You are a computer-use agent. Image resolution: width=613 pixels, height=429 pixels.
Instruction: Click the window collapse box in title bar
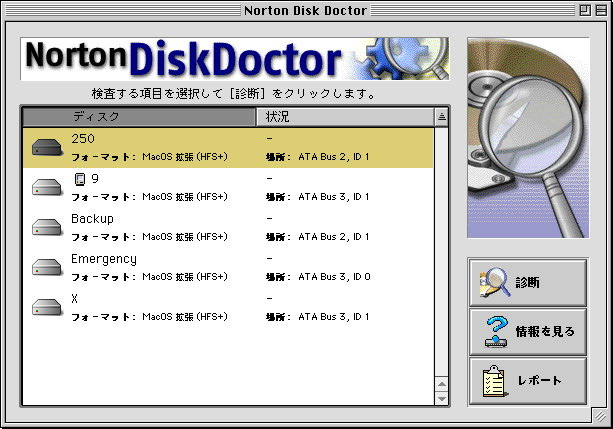[x=601, y=10]
